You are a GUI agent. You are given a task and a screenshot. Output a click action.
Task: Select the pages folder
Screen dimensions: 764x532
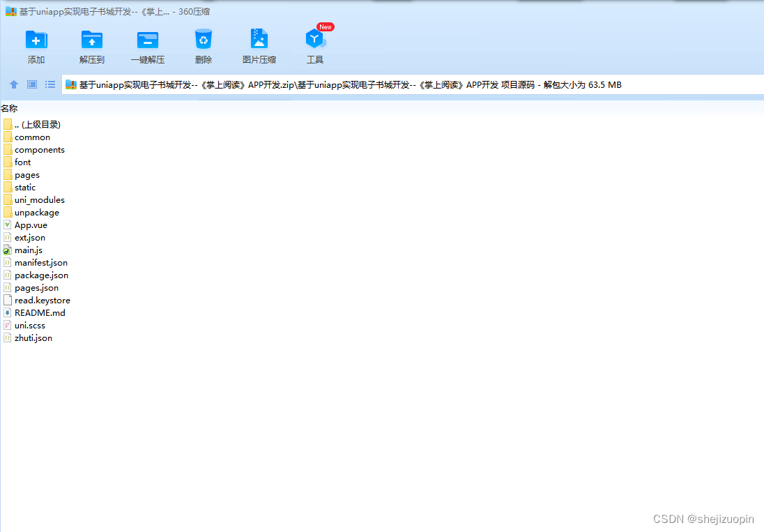click(x=22, y=175)
